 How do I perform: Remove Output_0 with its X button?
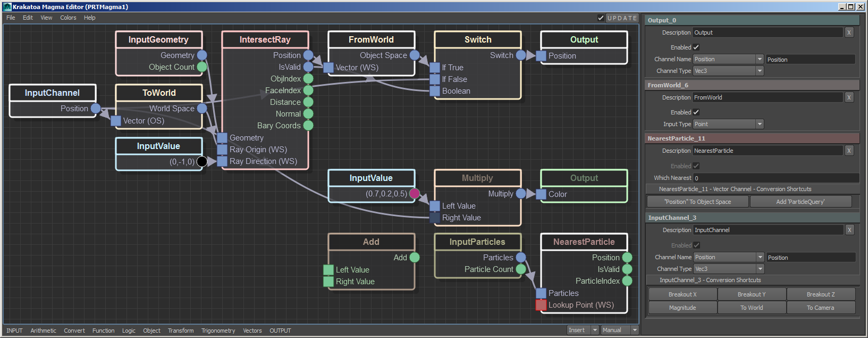[x=849, y=32]
